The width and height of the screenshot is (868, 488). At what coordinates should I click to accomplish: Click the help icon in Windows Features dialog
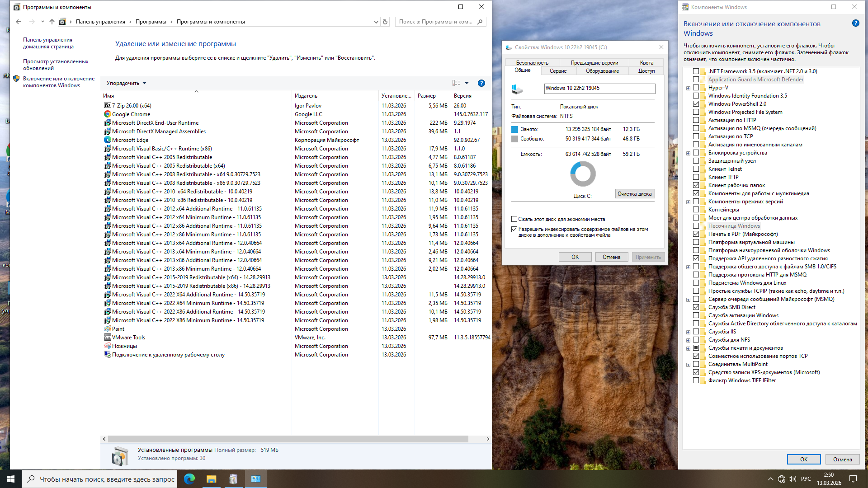[x=855, y=23]
